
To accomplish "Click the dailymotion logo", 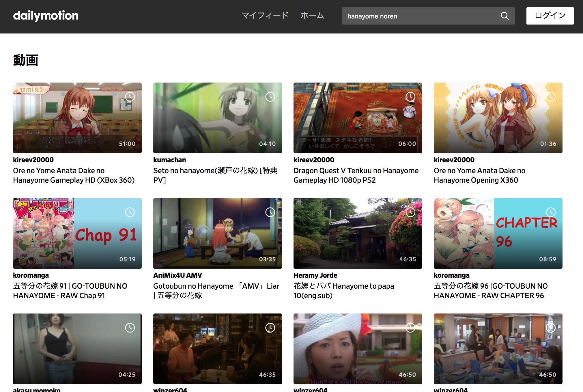I will click(46, 16).
